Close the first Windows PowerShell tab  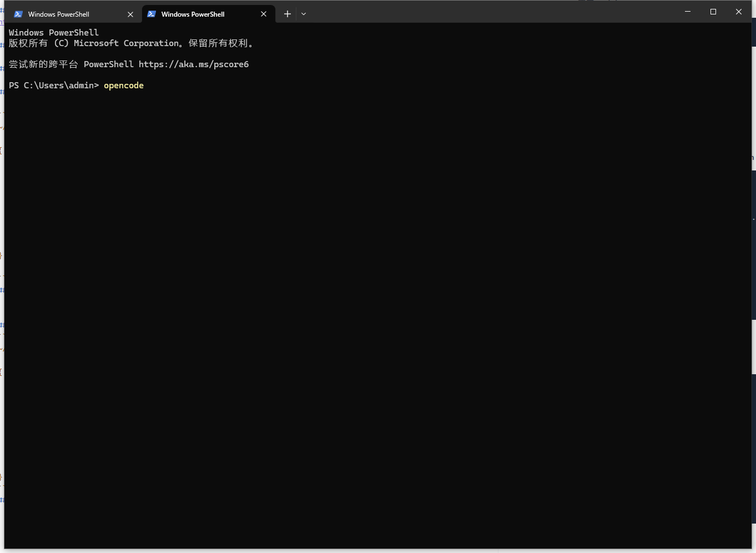(130, 14)
